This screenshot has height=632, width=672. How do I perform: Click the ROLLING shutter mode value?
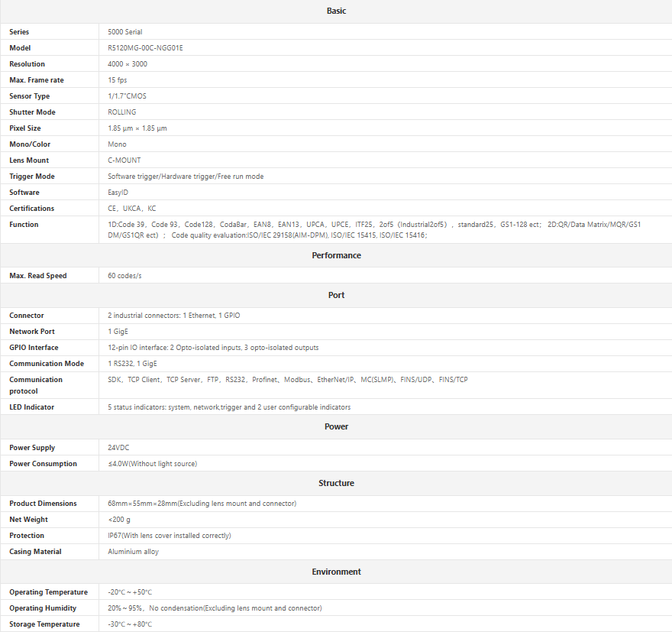tap(122, 112)
